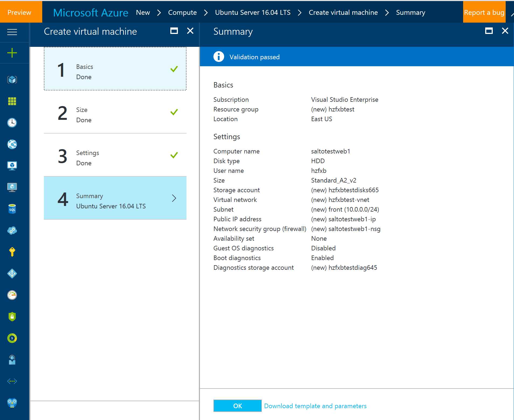This screenshot has height=420, width=514.
Task: Open step 2 Size
Action: [x=115, y=112]
